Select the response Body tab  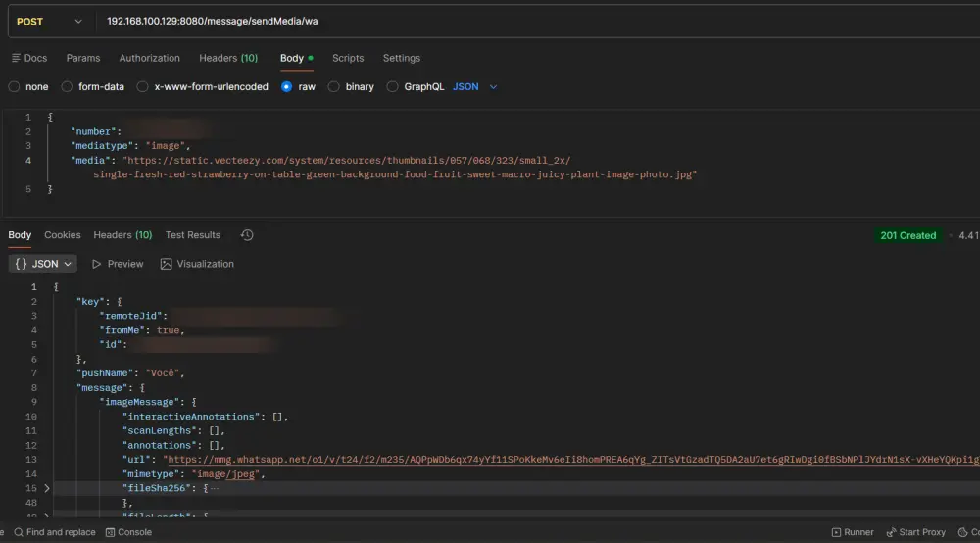tap(20, 235)
